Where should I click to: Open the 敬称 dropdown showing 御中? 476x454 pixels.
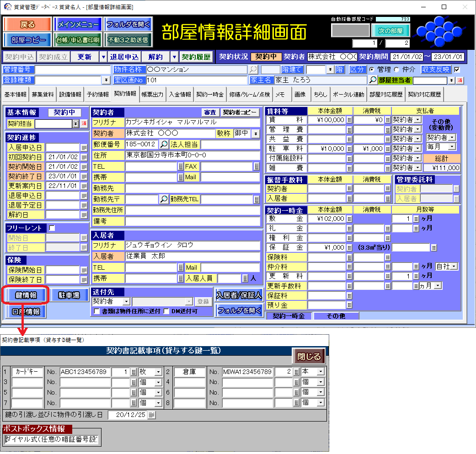[x=255, y=134]
